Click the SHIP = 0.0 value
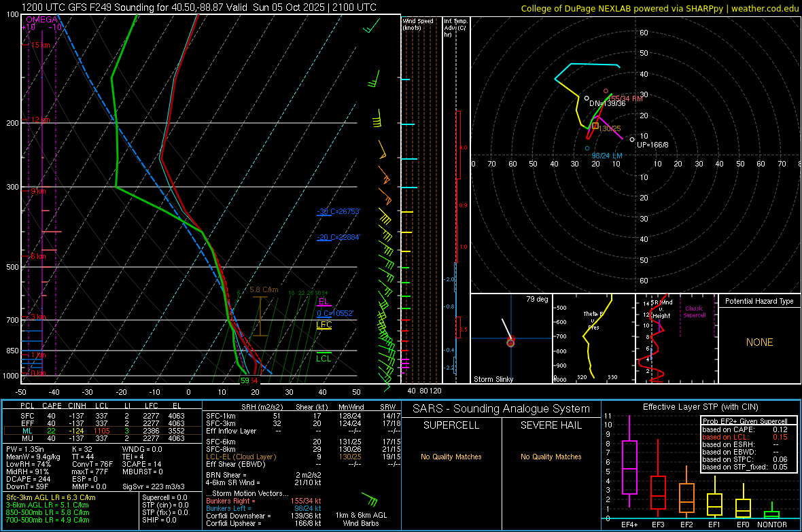The width and height of the screenshot is (802, 532). [x=159, y=520]
